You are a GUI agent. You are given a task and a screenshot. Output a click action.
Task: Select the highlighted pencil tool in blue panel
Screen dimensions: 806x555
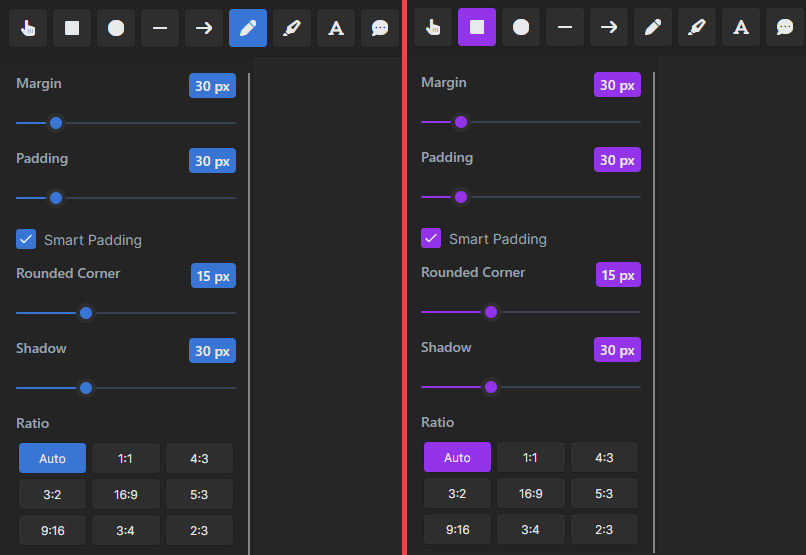coord(248,28)
